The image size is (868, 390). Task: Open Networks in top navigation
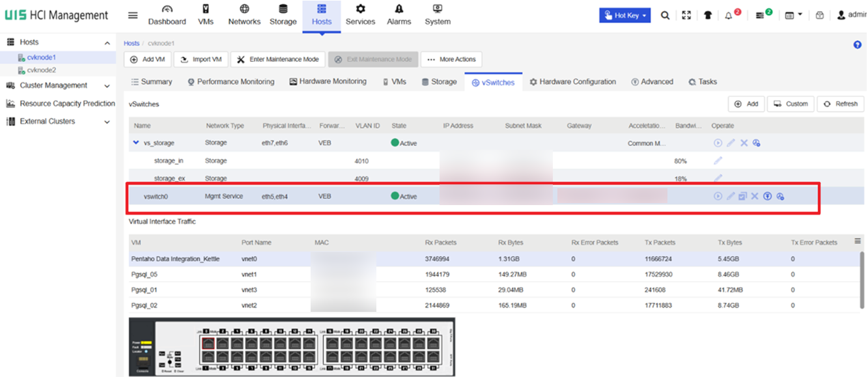244,16
